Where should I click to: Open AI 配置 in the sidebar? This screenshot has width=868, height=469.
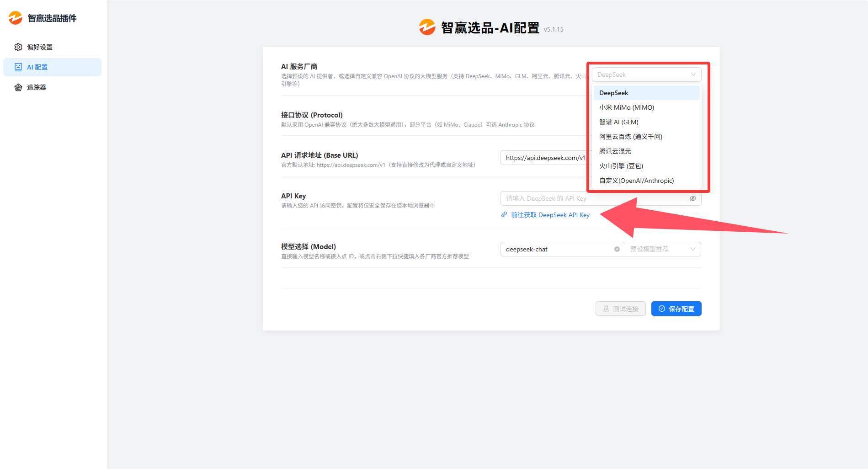coord(52,67)
